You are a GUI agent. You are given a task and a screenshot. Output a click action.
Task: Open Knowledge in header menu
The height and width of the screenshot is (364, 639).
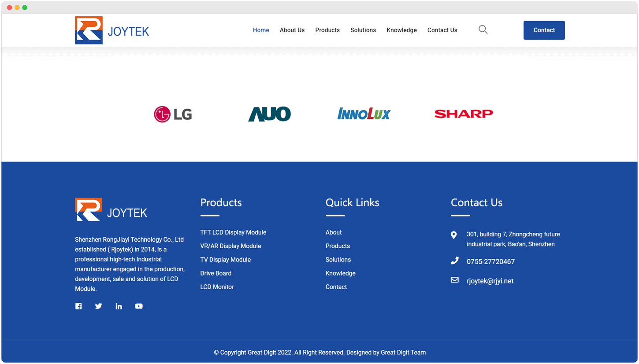[401, 30]
